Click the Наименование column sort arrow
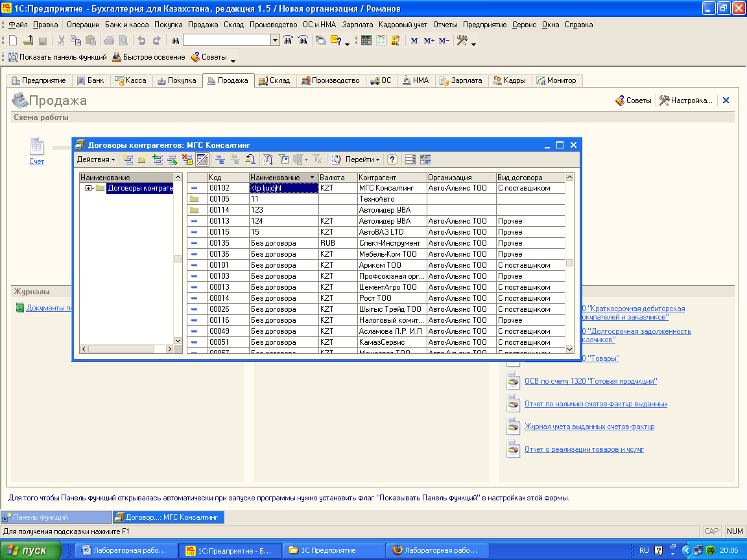The image size is (747, 560). coord(313,178)
